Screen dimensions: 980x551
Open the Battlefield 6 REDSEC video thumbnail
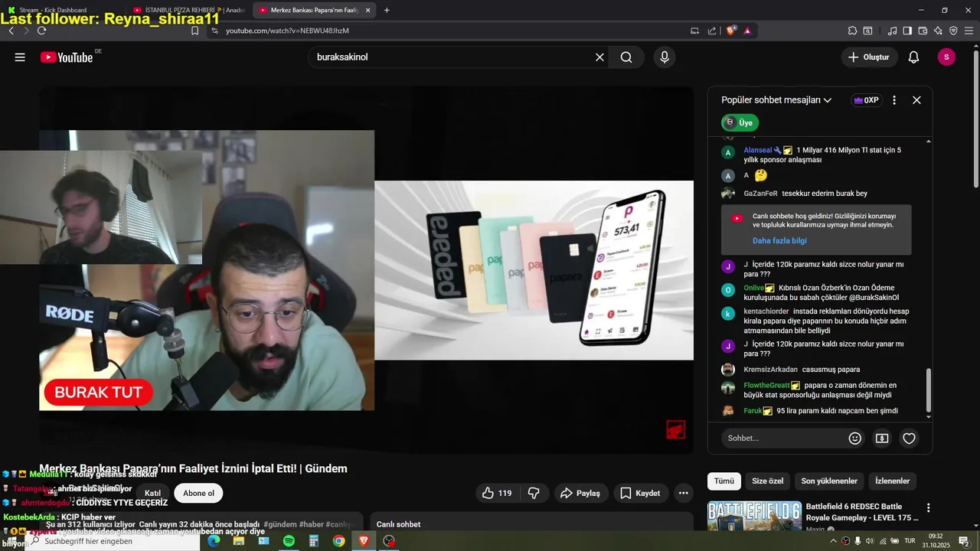click(x=754, y=517)
